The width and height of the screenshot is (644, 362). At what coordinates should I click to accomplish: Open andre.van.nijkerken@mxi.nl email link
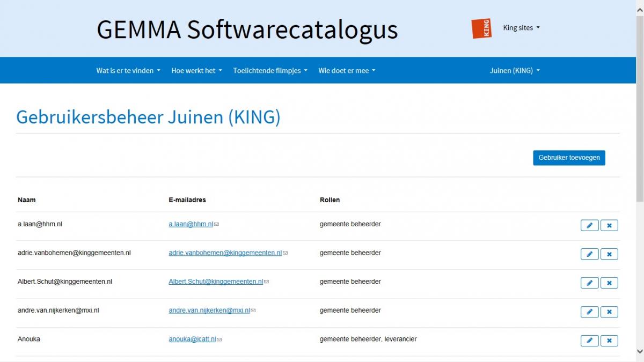click(209, 311)
